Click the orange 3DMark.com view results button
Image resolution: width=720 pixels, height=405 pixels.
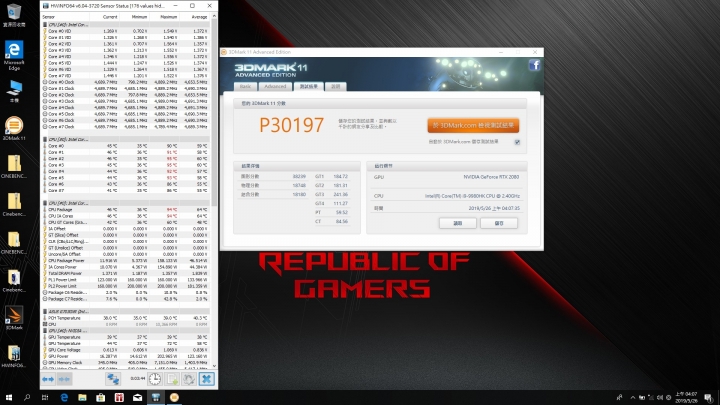[x=473, y=125]
